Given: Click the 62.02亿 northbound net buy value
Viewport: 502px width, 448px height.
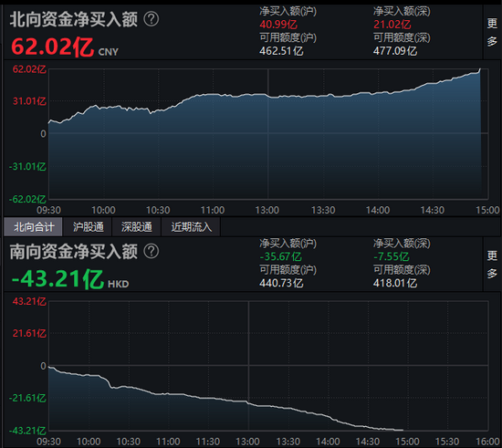Looking at the screenshot, I should pyautogui.click(x=53, y=47).
